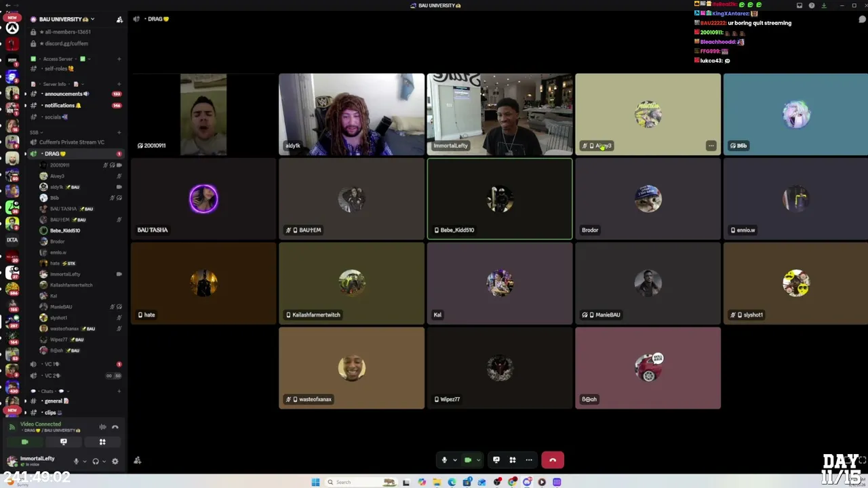Viewport: 868px width, 488px height.
Task: Open user settings gear
Action: [115, 462]
